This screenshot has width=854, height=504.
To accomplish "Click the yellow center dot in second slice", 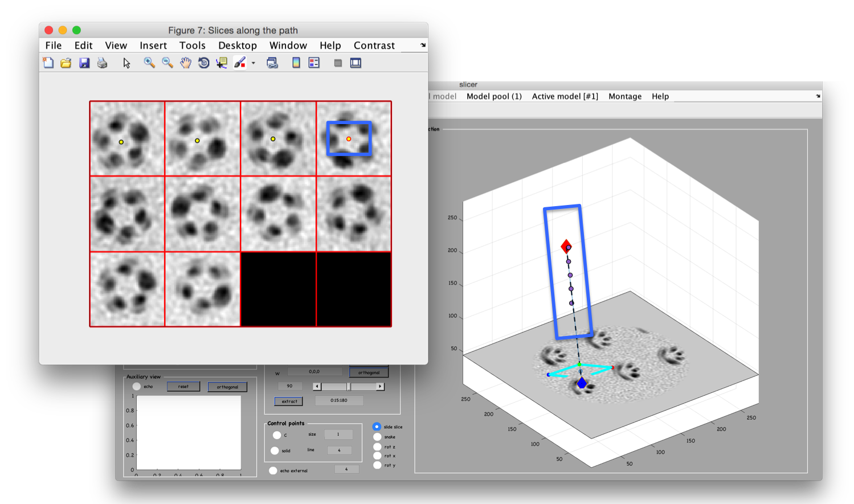I will point(197,141).
